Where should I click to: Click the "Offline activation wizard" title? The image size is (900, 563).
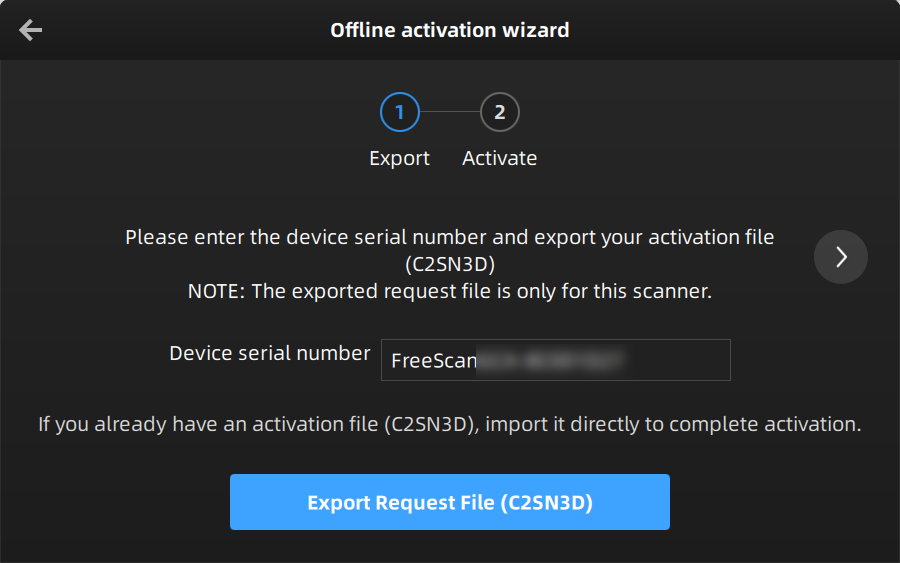pyautogui.click(x=450, y=30)
